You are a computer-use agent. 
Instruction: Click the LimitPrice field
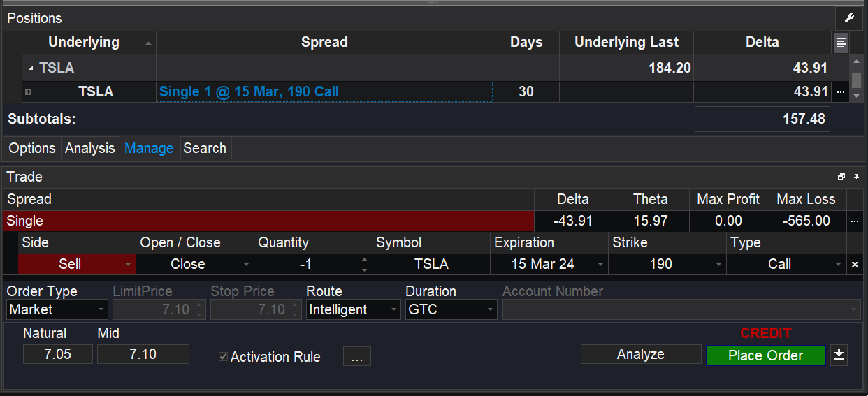[159, 309]
